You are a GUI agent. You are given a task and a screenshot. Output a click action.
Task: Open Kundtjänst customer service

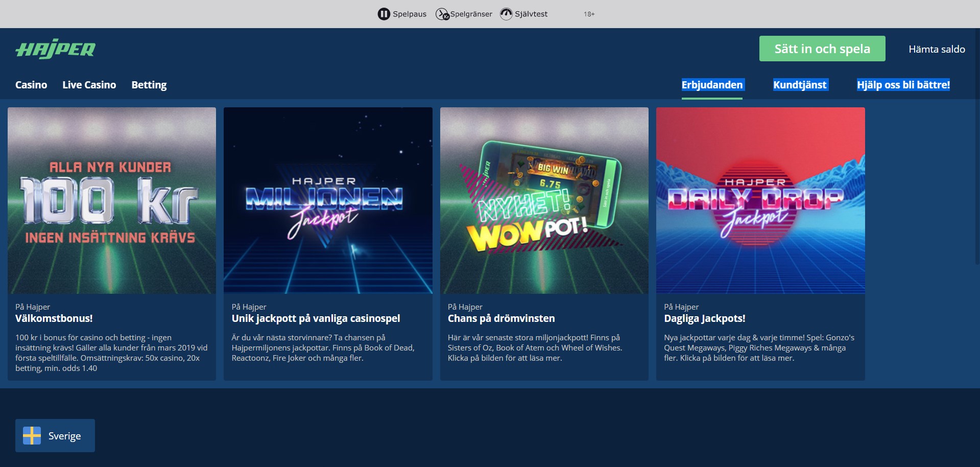800,85
